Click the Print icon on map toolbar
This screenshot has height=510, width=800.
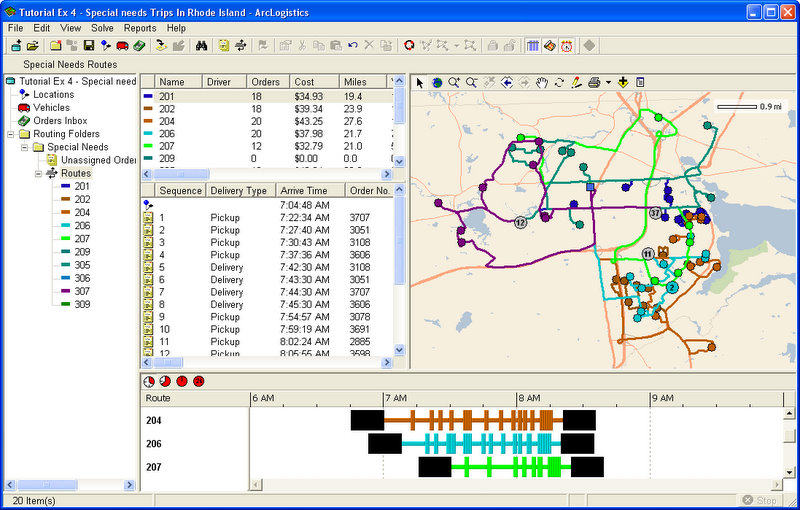(594, 82)
